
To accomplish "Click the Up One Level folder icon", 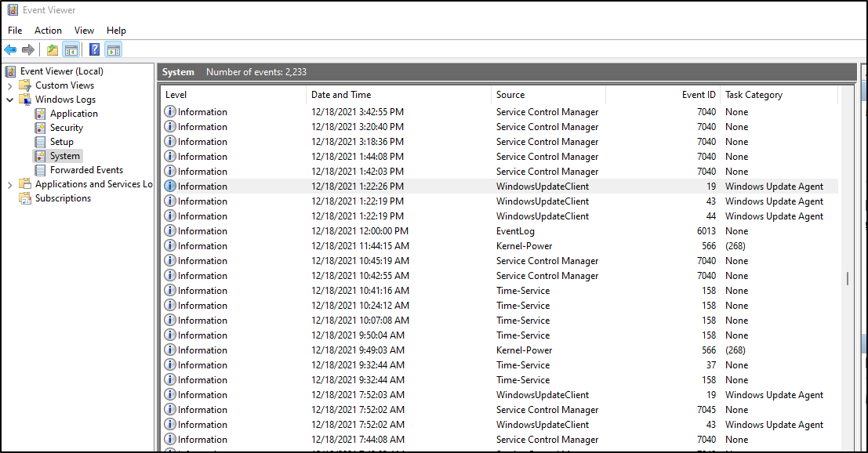I will pyautogui.click(x=52, y=50).
